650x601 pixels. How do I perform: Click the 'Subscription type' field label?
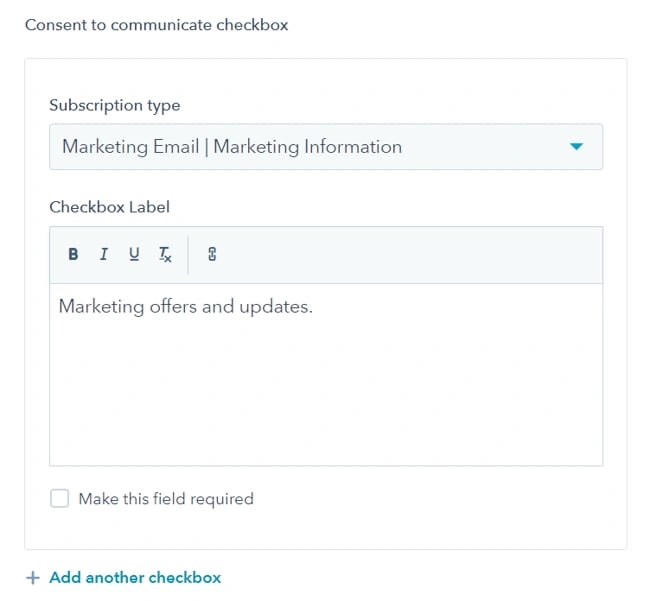(115, 105)
